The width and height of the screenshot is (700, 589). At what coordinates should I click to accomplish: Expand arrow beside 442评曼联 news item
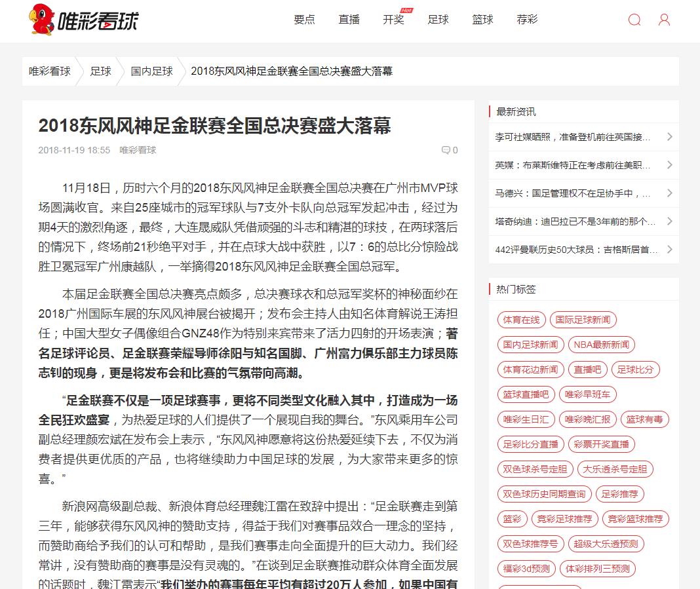click(x=670, y=250)
